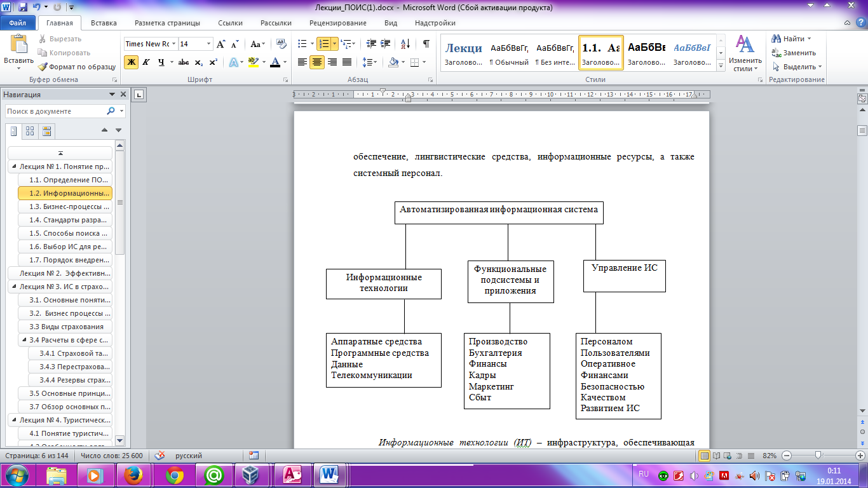Viewport: 868px width, 488px height.
Task: Click Вставить paste button
Action: point(18,52)
